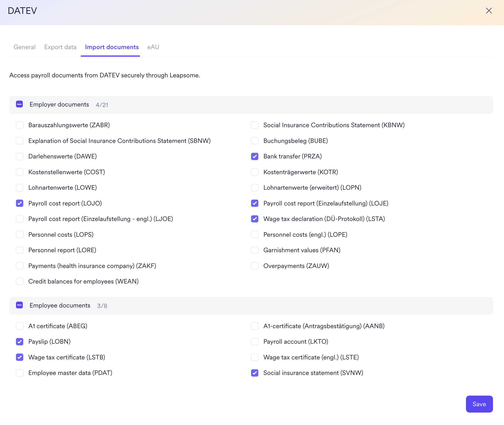Toggle the Employee documents group checkbox
Screen dimensions: 504x425
19,305
